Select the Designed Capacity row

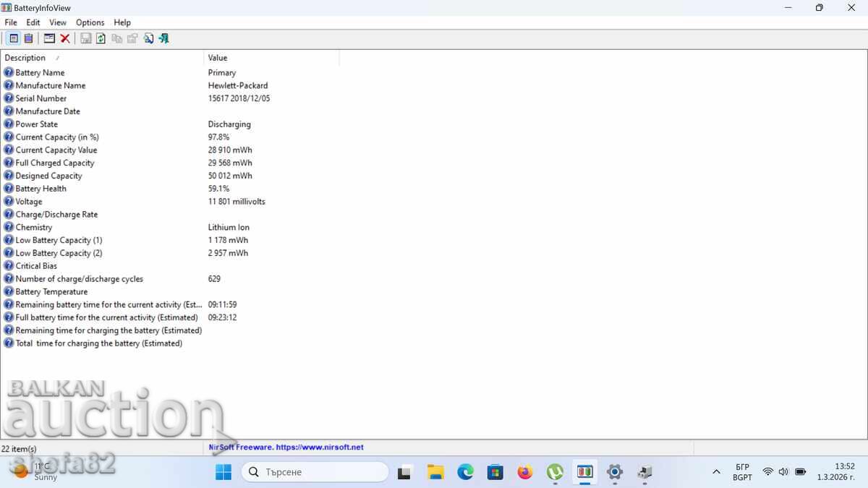point(49,176)
